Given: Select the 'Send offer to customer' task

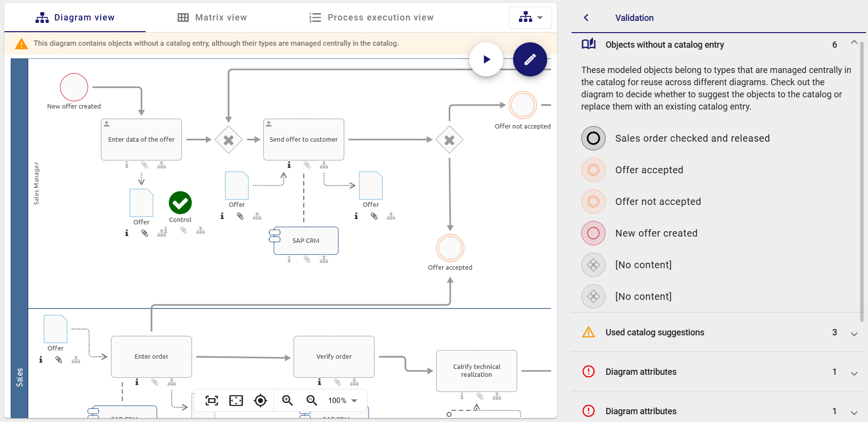Looking at the screenshot, I should [x=304, y=139].
